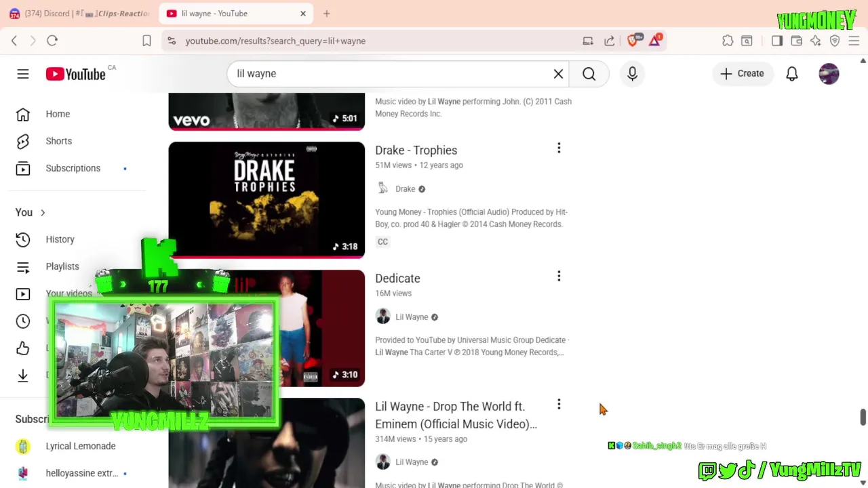Viewport: 868px width, 488px height.
Task: Click Lil Wayne avatar under Dedicate
Action: click(x=383, y=317)
